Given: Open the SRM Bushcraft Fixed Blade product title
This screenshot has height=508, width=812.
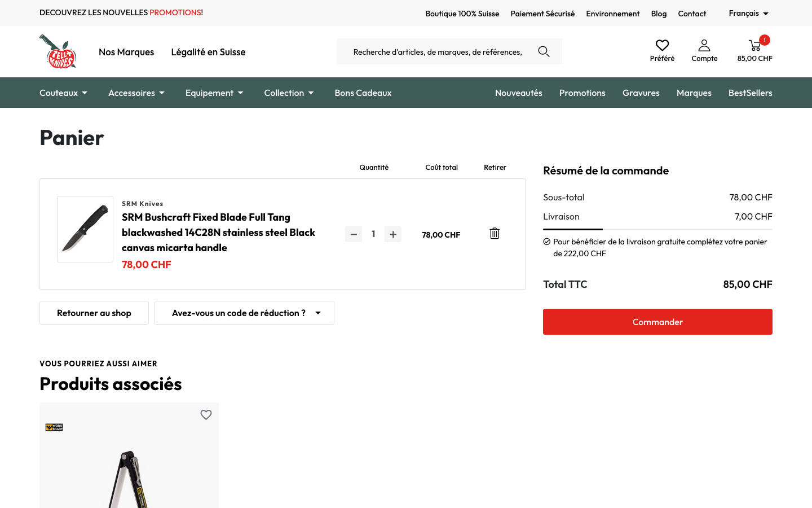Looking at the screenshot, I should tap(218, 233).
